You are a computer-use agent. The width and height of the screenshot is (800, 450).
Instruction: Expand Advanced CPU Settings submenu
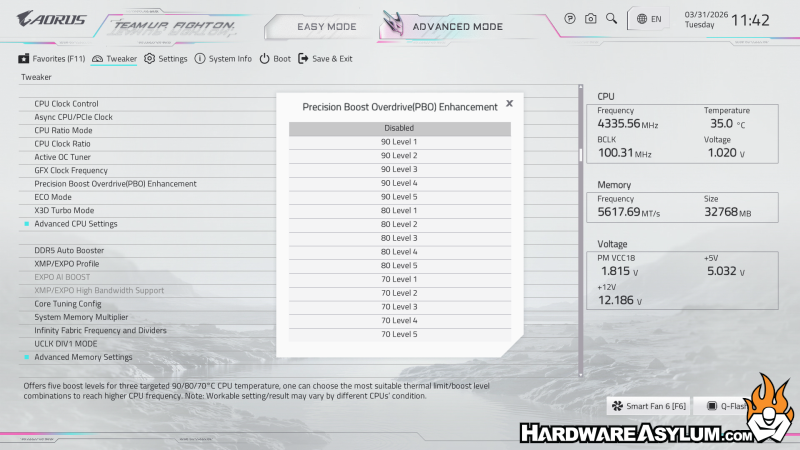click(76, 223)
